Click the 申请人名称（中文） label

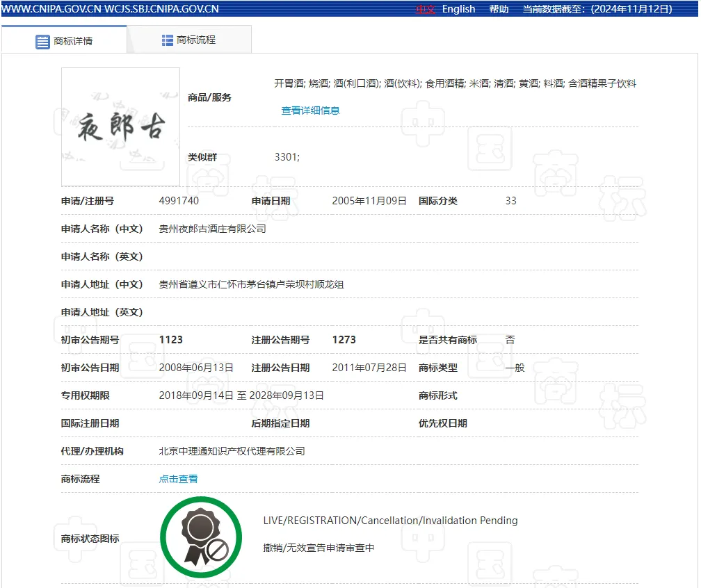(102, 229)
